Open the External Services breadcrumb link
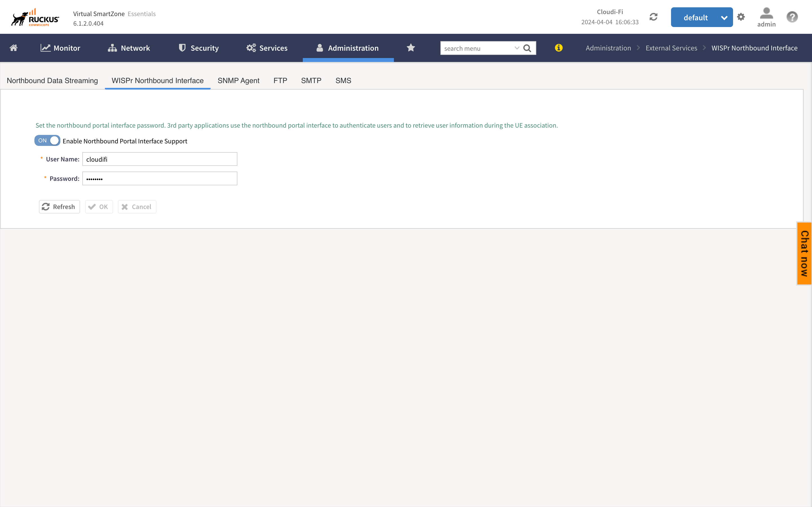 point(671,48)
